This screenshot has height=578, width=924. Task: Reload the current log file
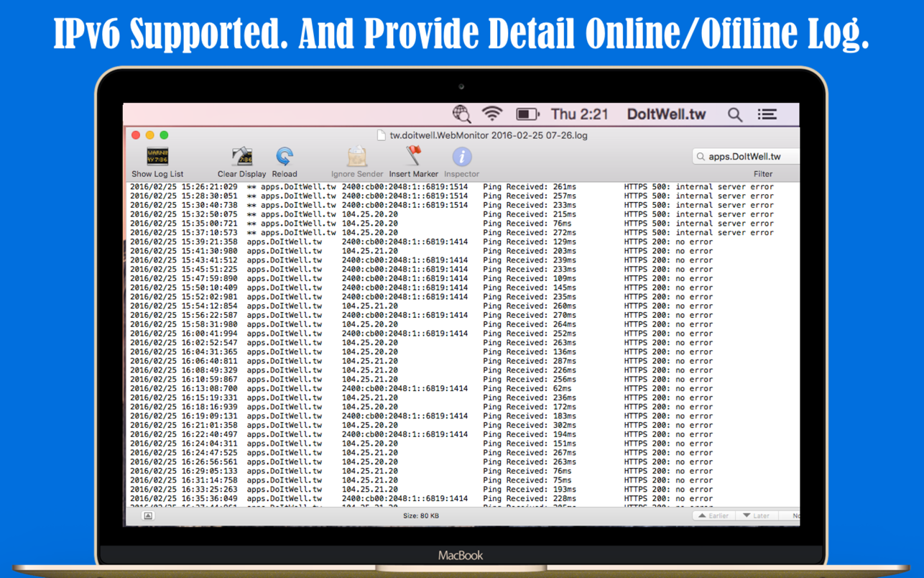point(285,157)
